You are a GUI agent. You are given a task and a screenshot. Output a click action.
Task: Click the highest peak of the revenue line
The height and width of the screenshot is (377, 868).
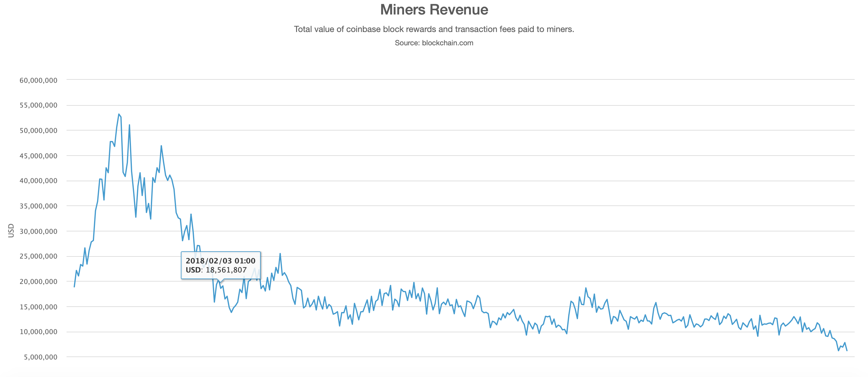(x=119, y=114)
